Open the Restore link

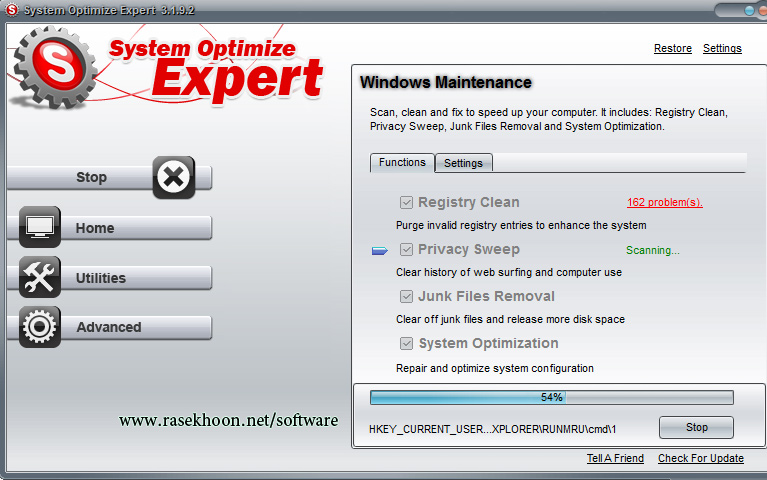(x=673, y=48)
